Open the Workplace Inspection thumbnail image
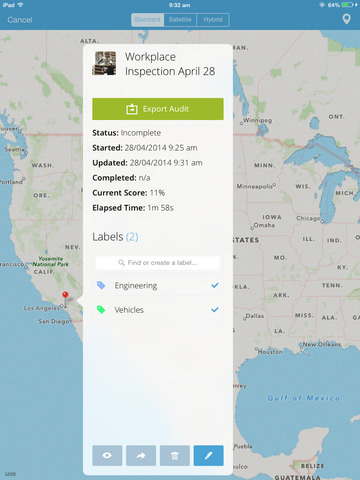The image size is (360, 480). tap(104, 63)
